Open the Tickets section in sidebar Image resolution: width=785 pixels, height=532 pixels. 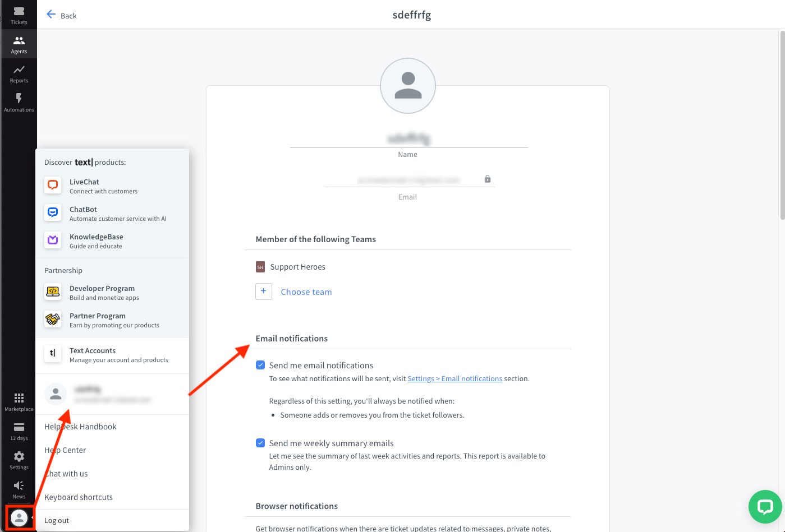(19, 15)
